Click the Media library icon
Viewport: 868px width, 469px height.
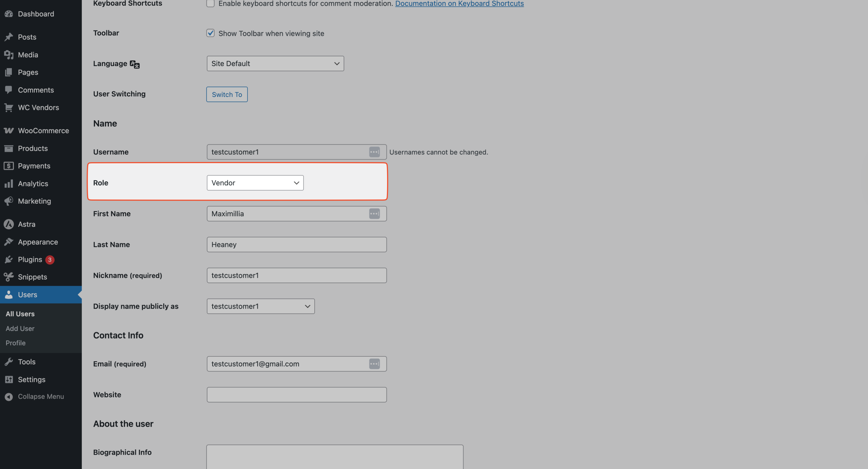(x=9, y=55)
